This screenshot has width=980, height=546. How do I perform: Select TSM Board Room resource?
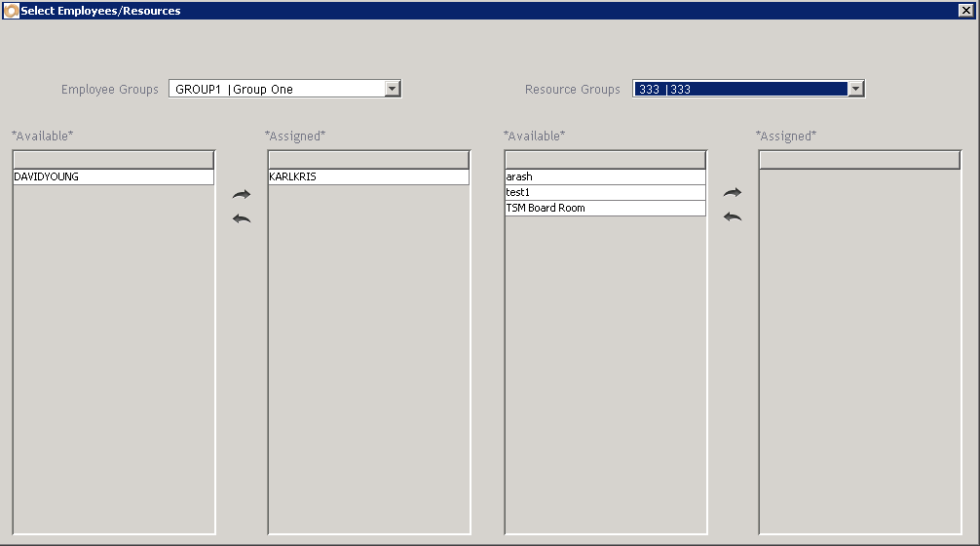click(604, 209)
